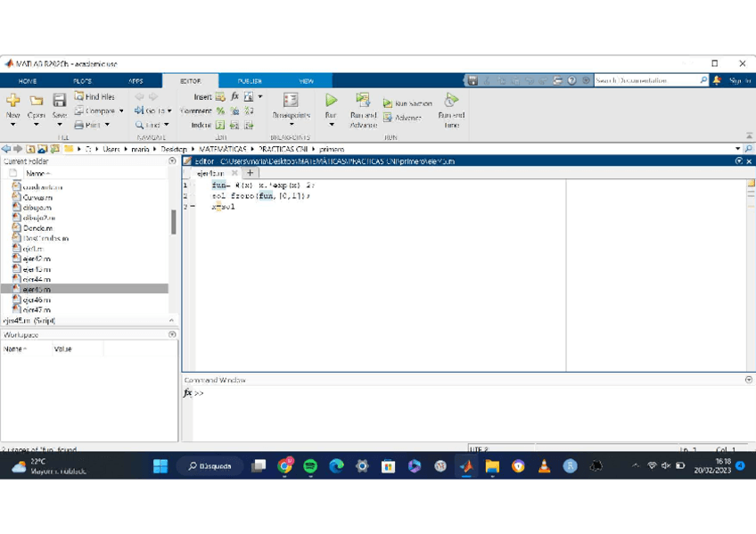Open the Print dropdown menu
This screenshot has width=756, height=534.
(x=107, y=126)
